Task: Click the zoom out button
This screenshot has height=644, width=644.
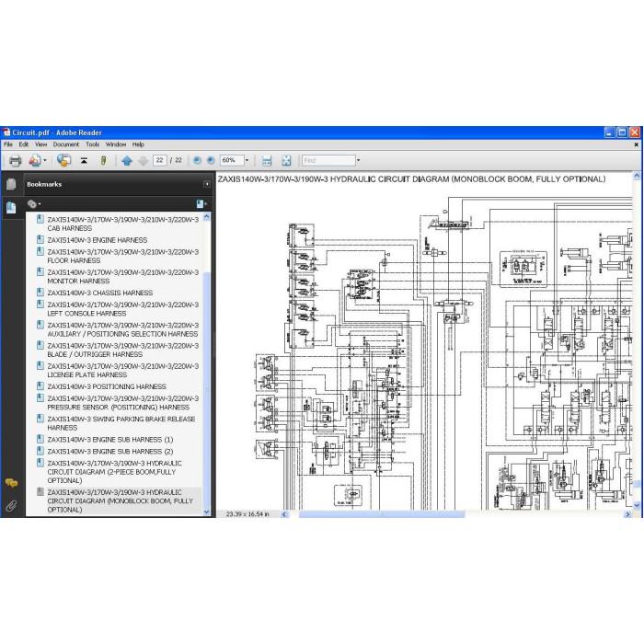Action: 197,161
